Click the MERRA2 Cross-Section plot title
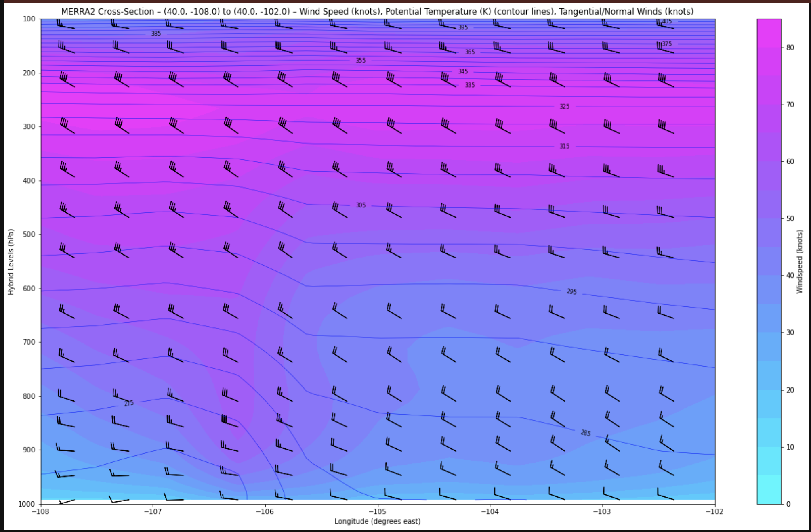This screenshot has width=811, height=532. point(377,11)
